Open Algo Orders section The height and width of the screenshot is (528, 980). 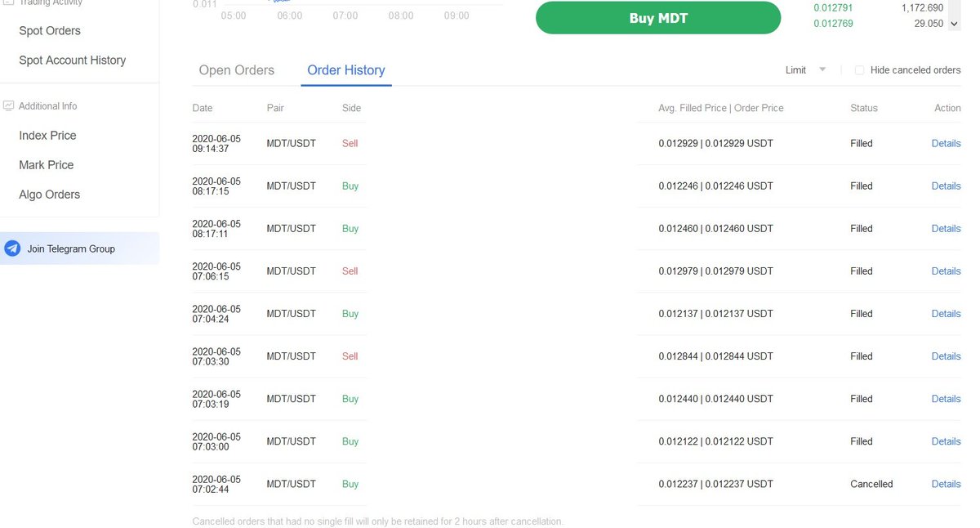pos(50,195)
